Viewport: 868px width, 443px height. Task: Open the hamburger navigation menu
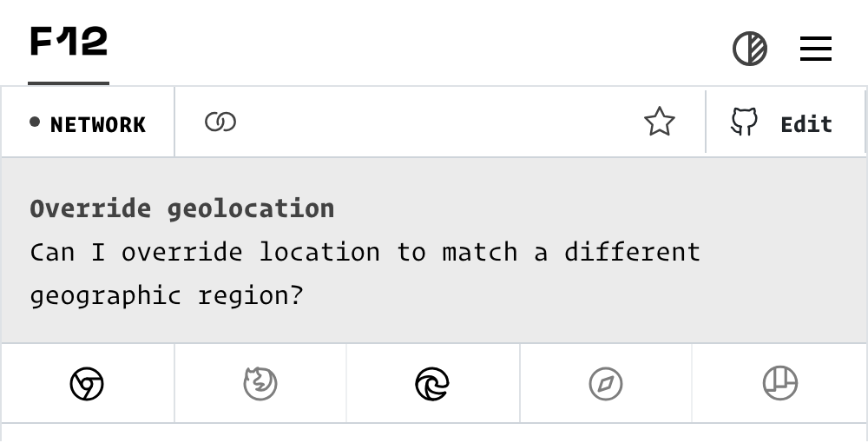(816, 49)
